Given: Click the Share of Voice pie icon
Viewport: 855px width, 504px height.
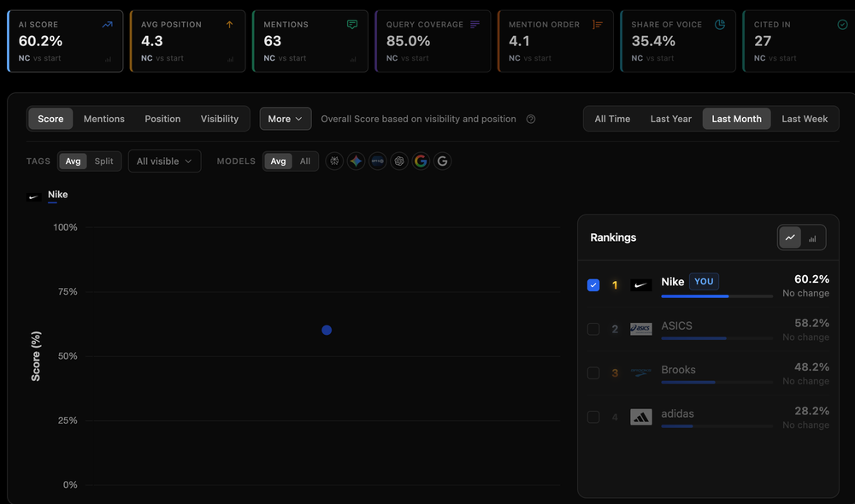Looking at the screenshot, I should coord(719,24).
